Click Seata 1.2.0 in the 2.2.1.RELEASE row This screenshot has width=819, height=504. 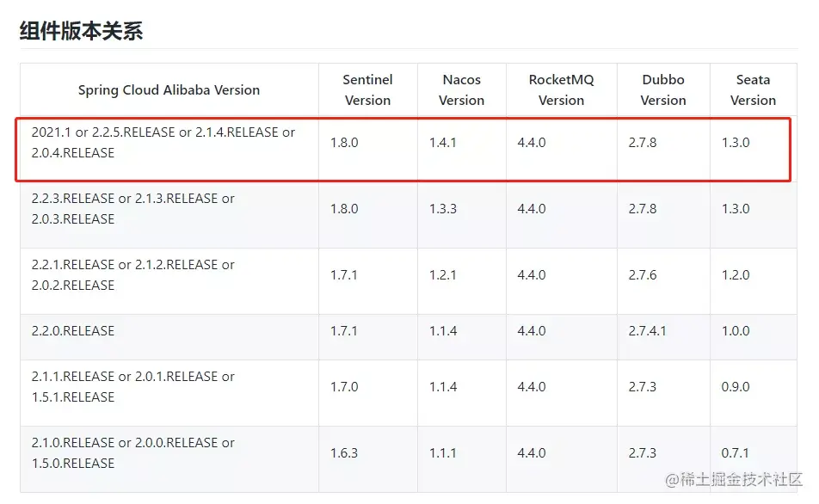click(736, 275)
